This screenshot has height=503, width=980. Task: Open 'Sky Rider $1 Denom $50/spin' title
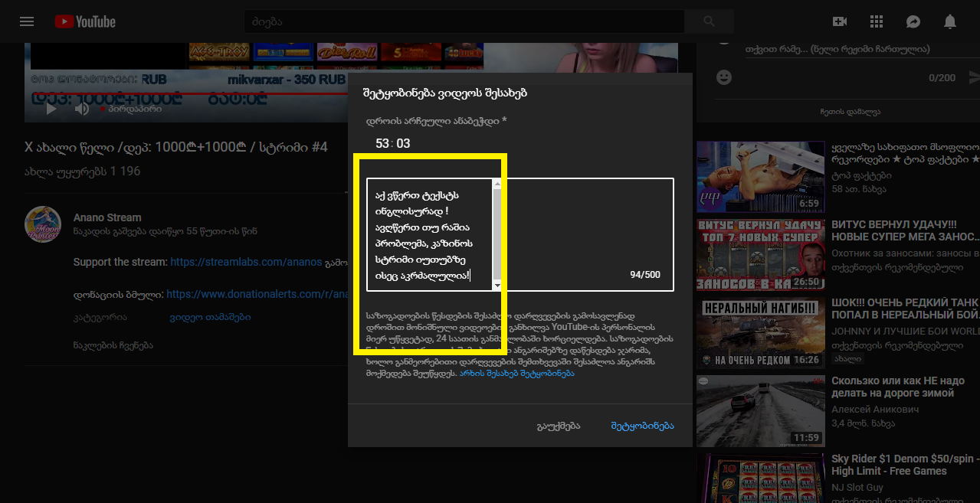pos(906,465)
